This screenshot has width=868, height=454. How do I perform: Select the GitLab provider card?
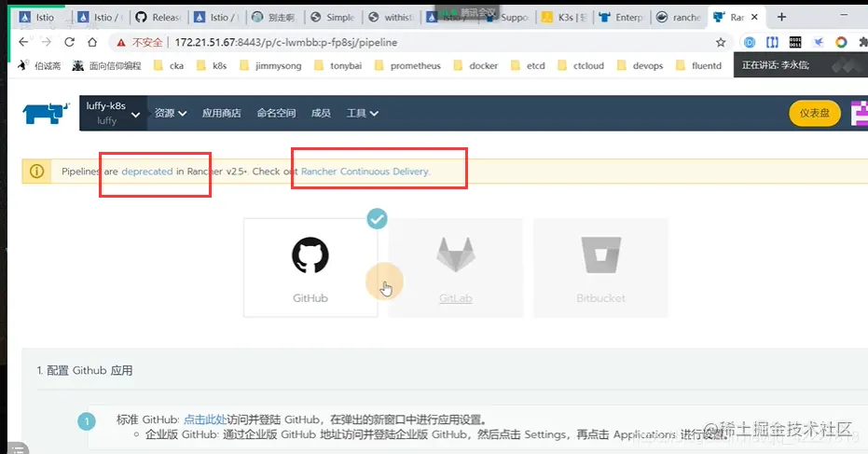pyautogui.click(x=456, y=268)
